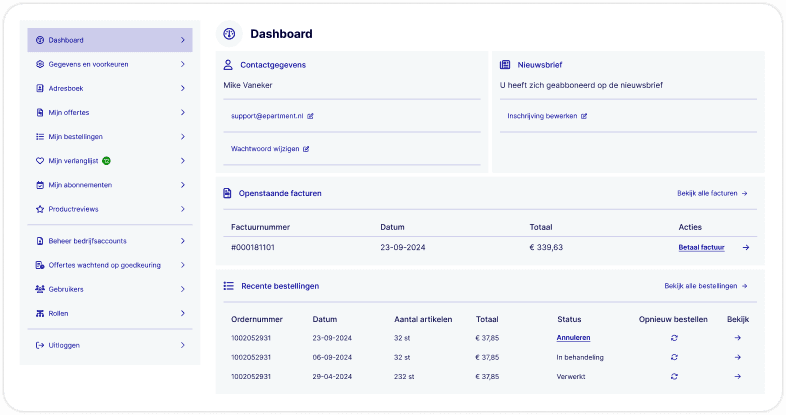The height and width of the screenshot is (415, 786).
Task: Click the gear icon beside Gegevens en voorkeuren
Action: click(x=40, y=64)
